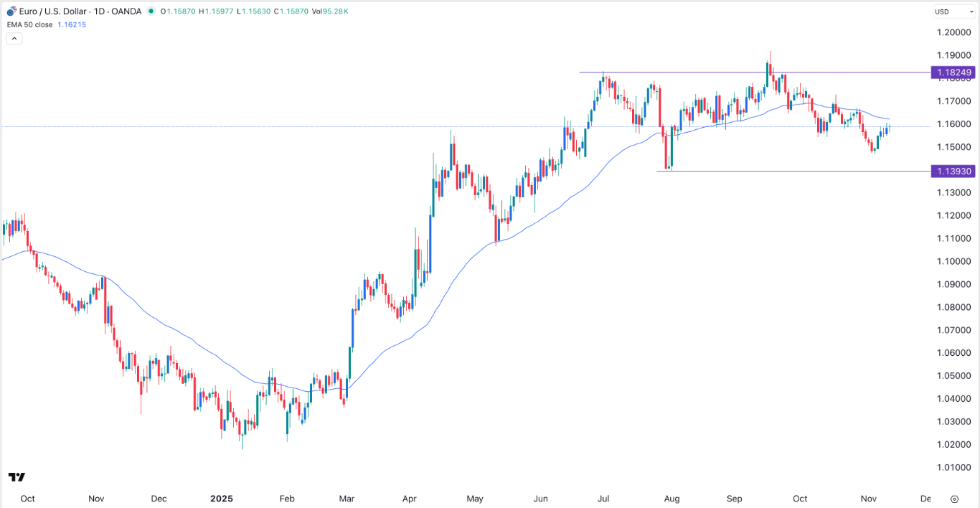Click the 1.18249 resistance price label
This screenshot has width=980, height=508.
[953, 72]
